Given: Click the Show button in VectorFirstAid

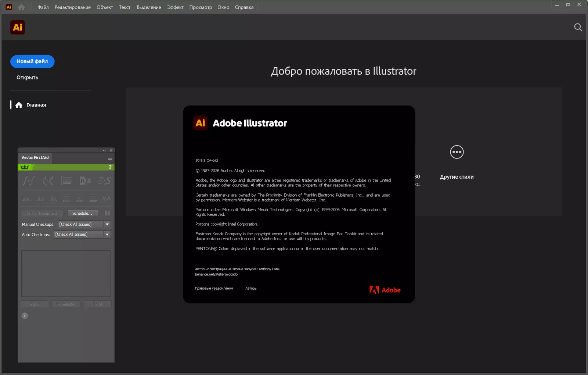Looking at the screenshot, I should tap(34, 304).
